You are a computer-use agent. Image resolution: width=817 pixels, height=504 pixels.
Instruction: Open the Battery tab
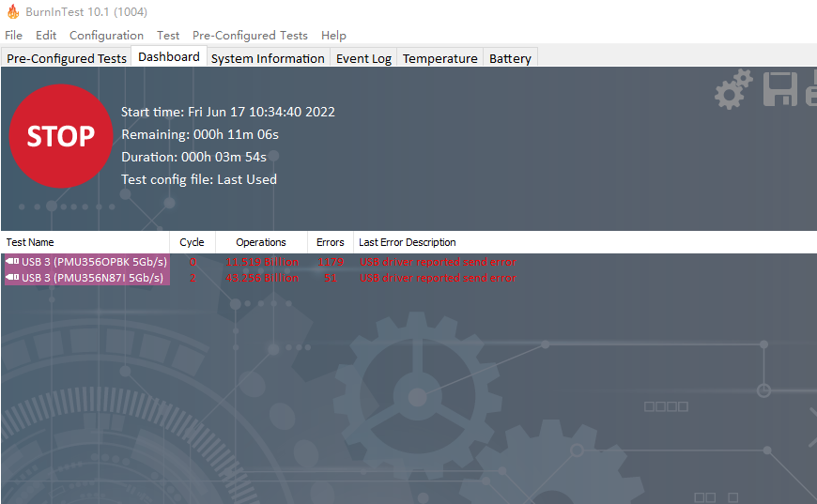[x=510, y=58]
